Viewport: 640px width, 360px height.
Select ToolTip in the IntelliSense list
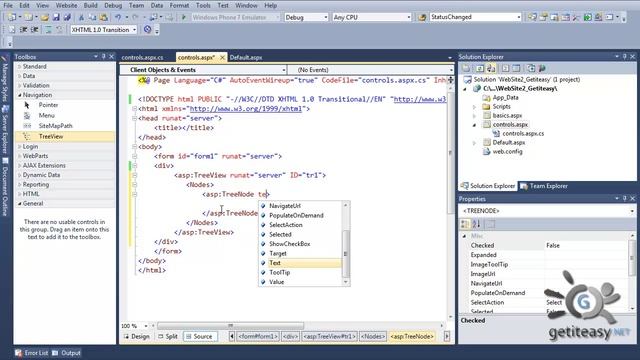coord(300,272)
